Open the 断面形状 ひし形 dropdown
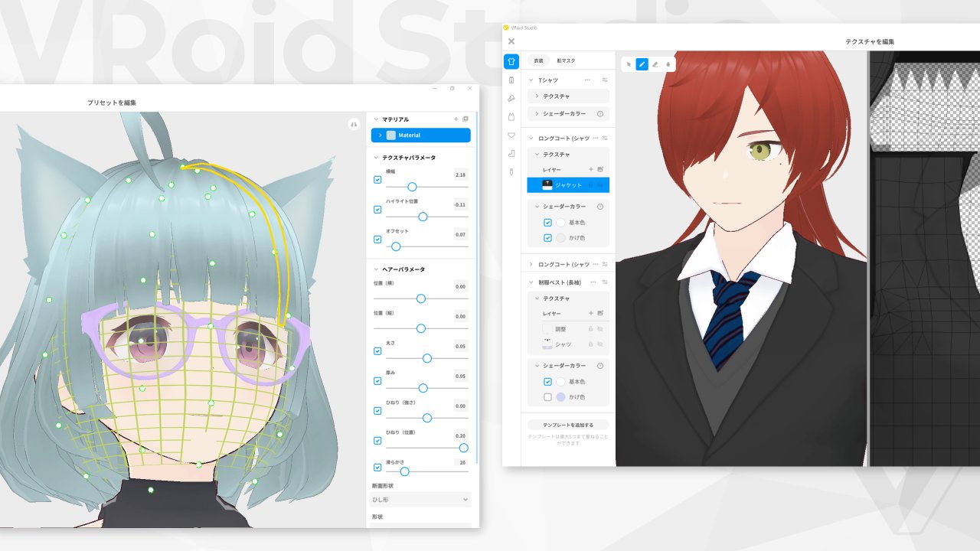980x551 pixels. click(x=420, y=499)
